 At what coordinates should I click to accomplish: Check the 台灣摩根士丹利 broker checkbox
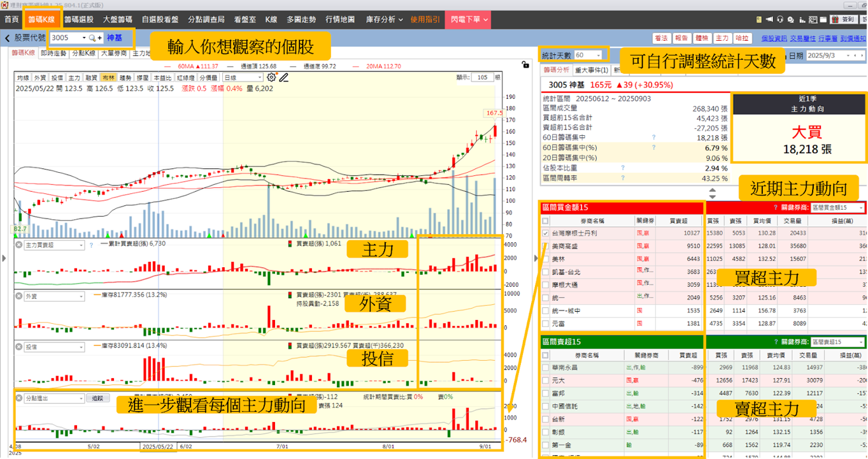545,233
